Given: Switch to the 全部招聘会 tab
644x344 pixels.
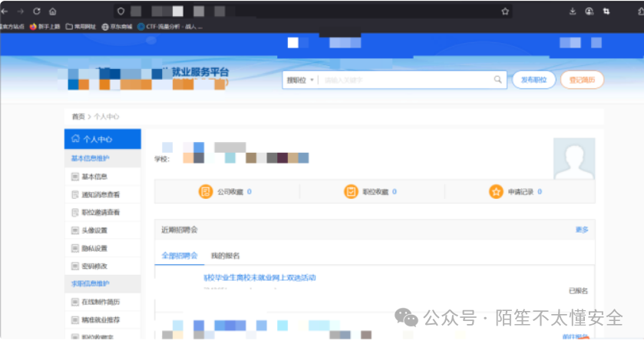Looking at the screenshot, I should pyautogui.click(x=180, y=256).
